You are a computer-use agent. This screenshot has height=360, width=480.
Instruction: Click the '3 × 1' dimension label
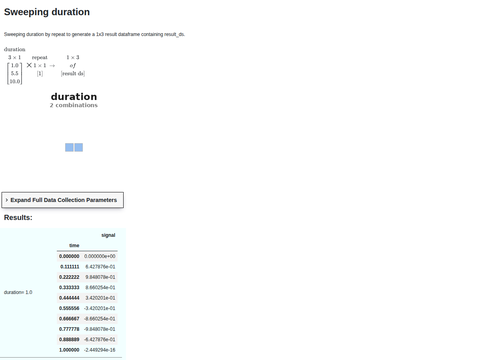click(14, 57)
